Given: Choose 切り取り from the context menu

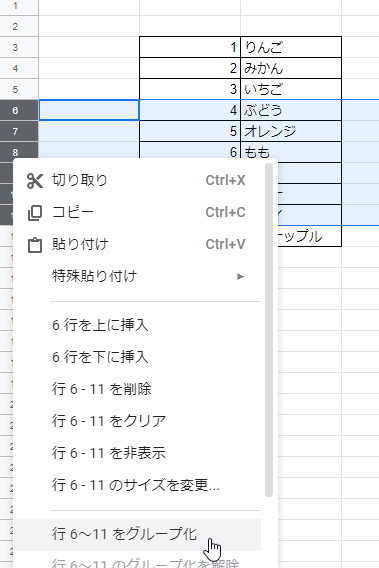Looking at the screenshot, I should tap(80, 180).
